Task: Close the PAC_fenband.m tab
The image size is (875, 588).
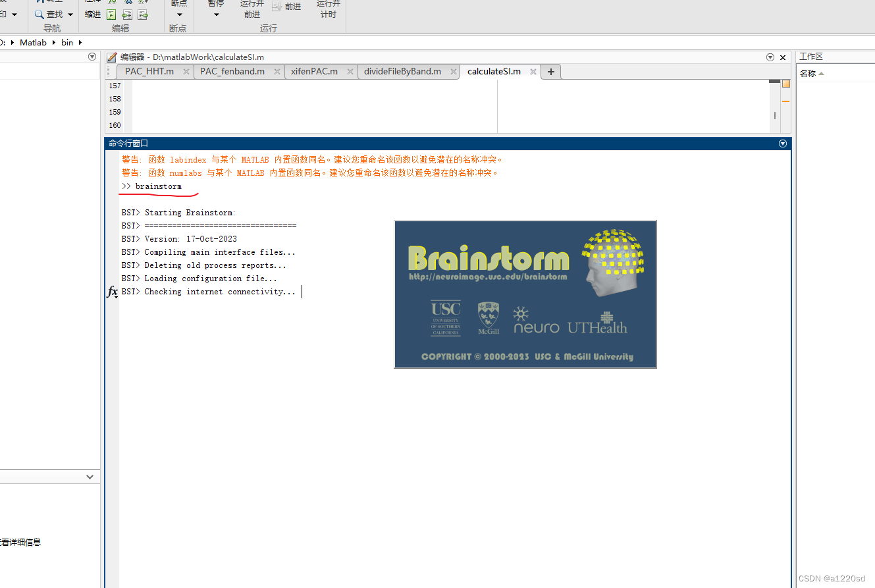Action: coord(277,72)
